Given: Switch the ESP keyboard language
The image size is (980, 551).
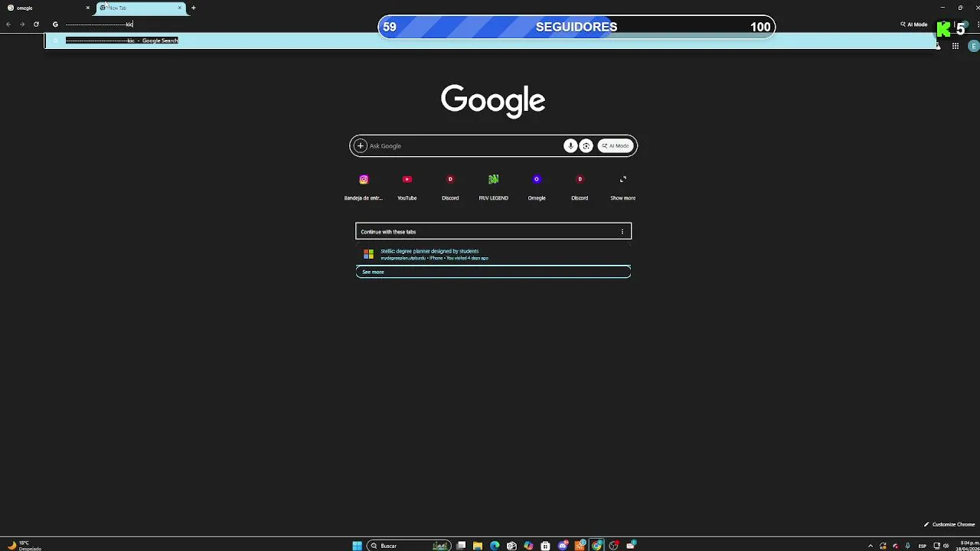Looking at the screenshot, I should (922, 546).
